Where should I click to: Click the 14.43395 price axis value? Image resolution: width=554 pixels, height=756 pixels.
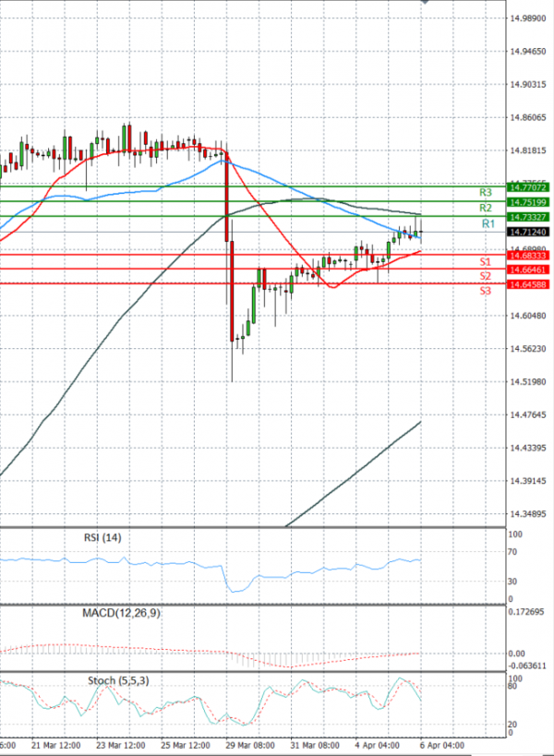pos(528,448)
